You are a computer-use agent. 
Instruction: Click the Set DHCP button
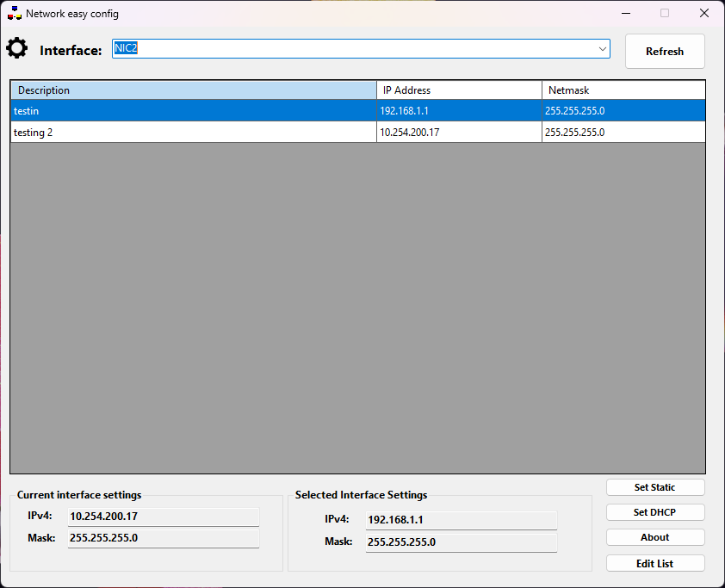(x=655, y=512)
